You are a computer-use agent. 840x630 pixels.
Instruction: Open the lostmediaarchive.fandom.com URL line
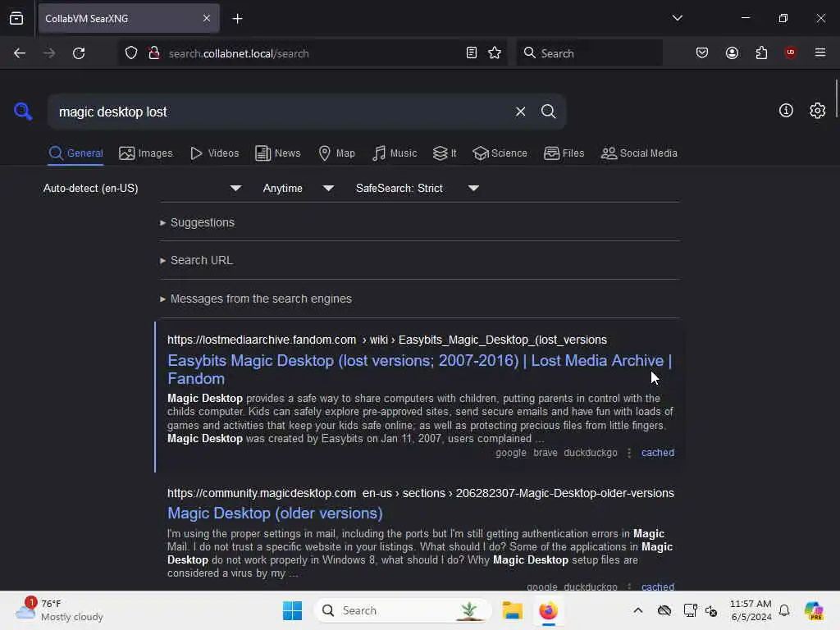pos(387,340)
